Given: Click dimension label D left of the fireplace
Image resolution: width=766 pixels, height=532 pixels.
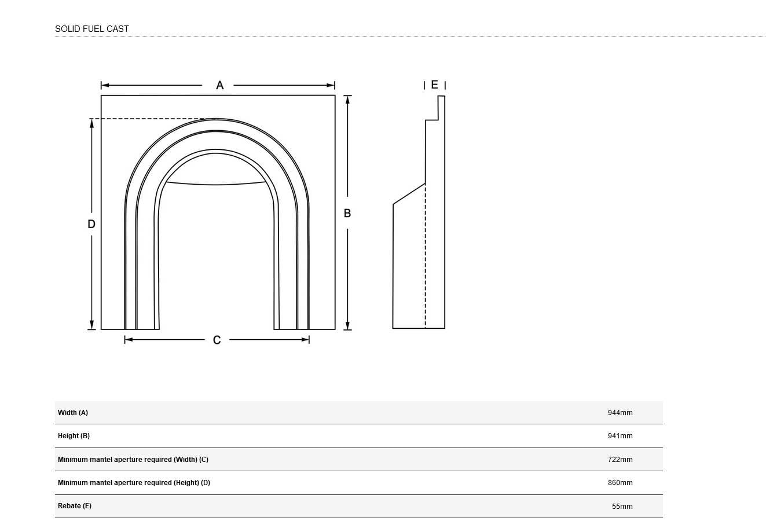Looking at the screenshot, I should 91,224.
